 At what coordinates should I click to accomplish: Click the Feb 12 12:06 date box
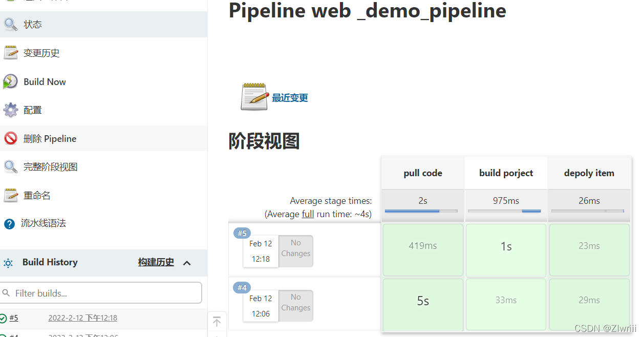click(x=261, y=306)
